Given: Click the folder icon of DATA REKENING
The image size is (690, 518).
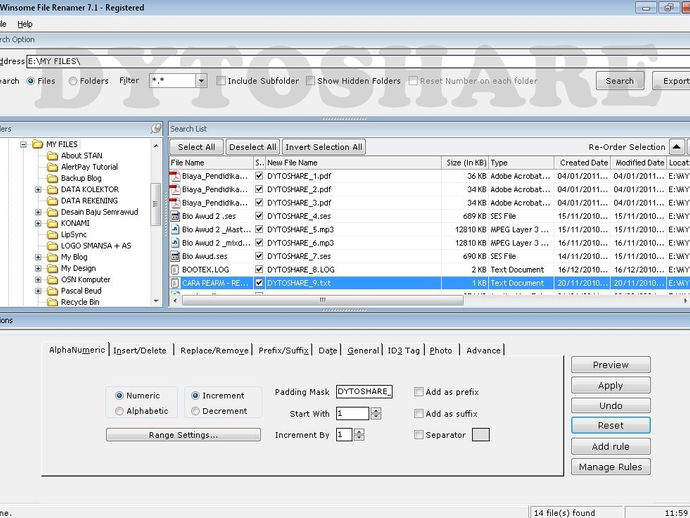Looking at the screenshot, I should pos(52,201).
